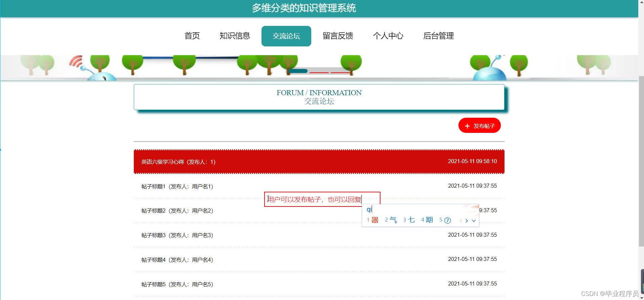Open post 帖子标题5 by 用户名5
The height and width of the screenshot is (300, 644).
tap(319, 284)
